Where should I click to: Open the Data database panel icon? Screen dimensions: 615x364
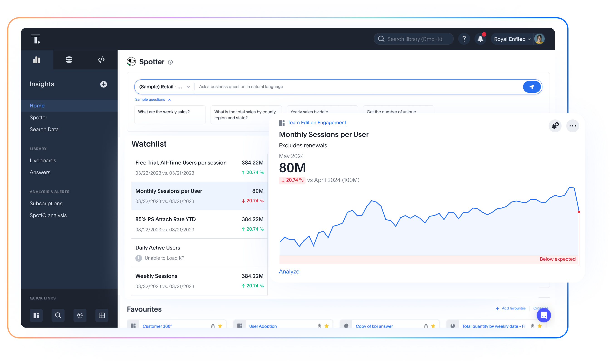69,60
